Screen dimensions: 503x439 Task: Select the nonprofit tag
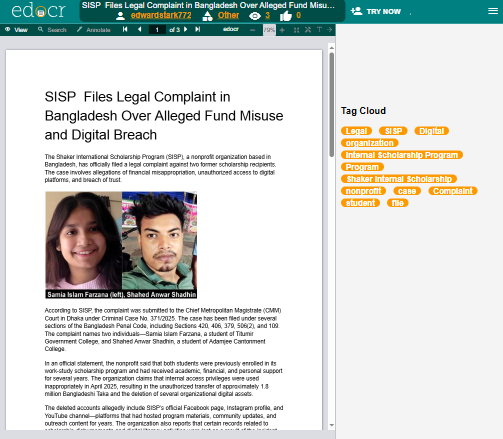click(363, 191)
